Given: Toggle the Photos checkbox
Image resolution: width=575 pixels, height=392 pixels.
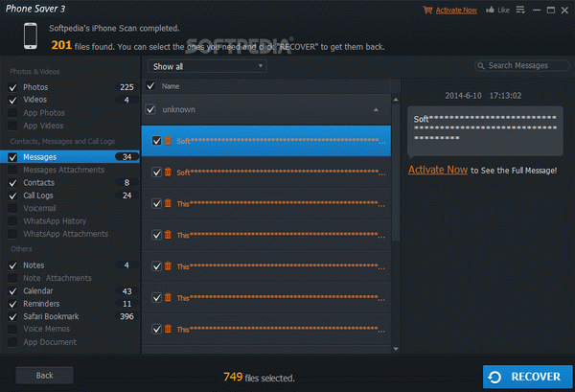Looking at the screenshot, I should point(12,87).
